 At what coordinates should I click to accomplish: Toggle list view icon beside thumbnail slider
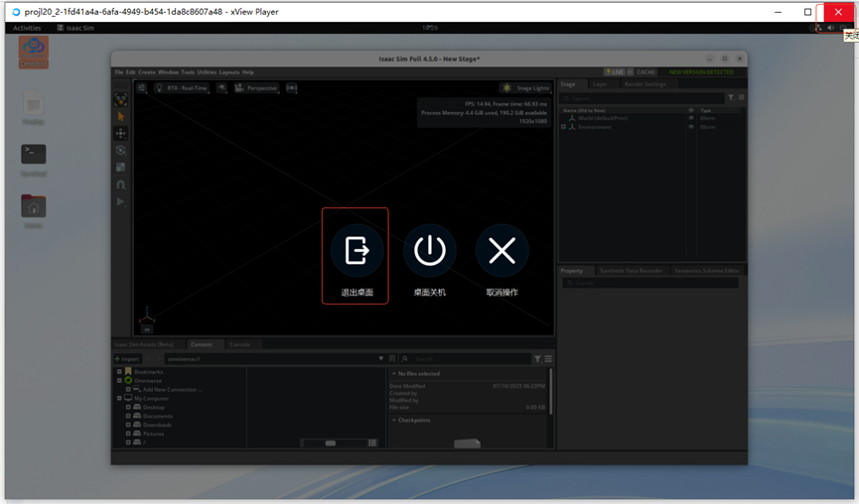point(372,443)
